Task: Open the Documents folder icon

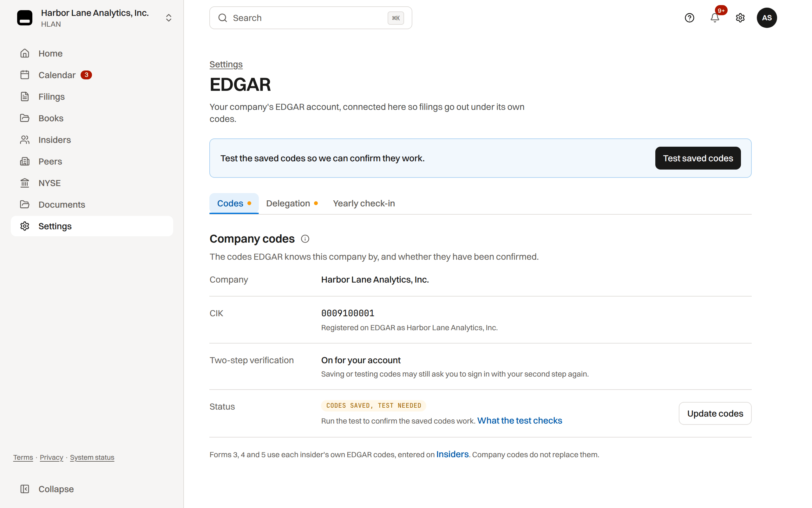Action: [24, 204]
